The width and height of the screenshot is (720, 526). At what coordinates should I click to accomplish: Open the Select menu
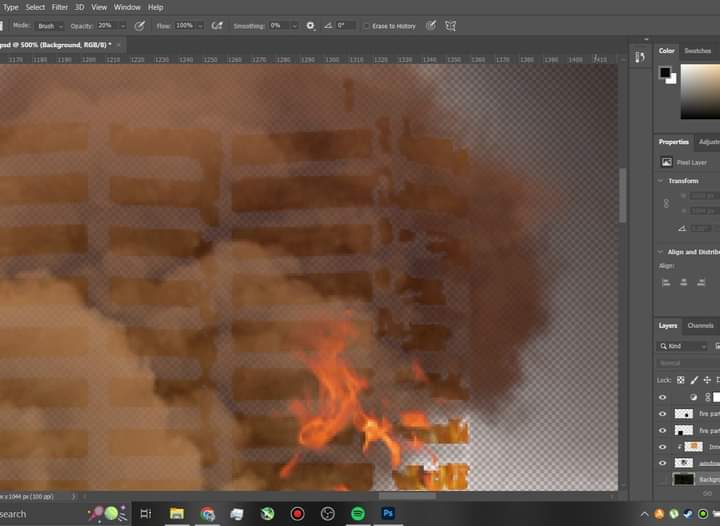click(35, 7)
